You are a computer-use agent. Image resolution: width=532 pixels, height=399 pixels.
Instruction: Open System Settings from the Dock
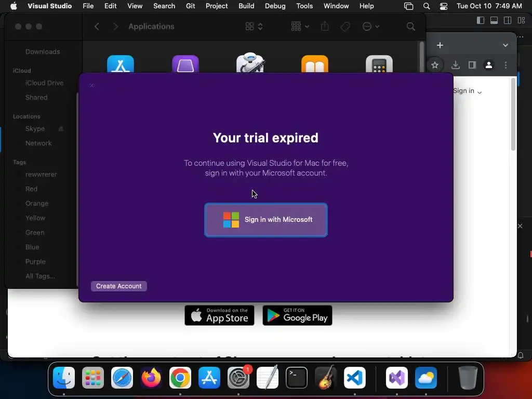pyautogui.click(x=238, y=378)
